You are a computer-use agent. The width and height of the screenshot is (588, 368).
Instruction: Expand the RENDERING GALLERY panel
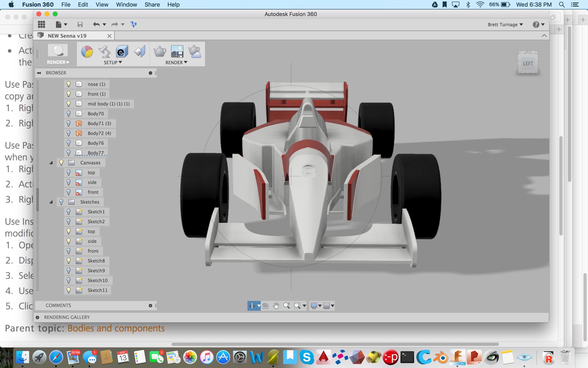(38, 317)
